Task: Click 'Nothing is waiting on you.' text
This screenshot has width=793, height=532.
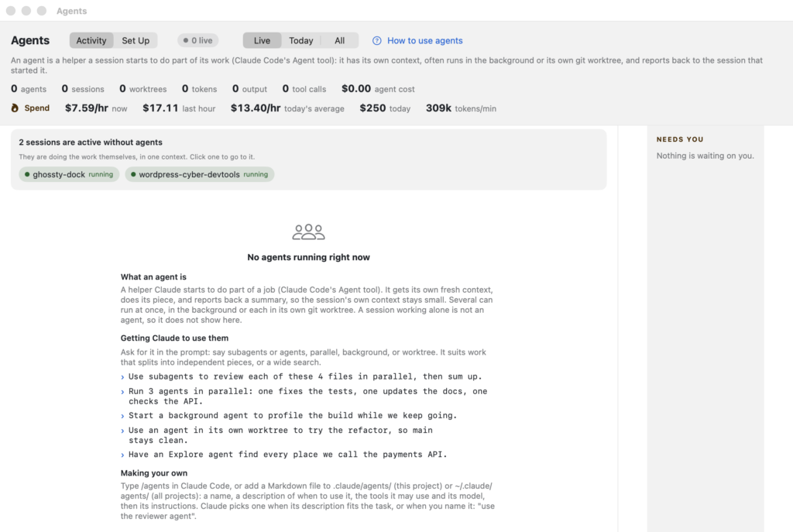Action: click(x=705, y=156)
